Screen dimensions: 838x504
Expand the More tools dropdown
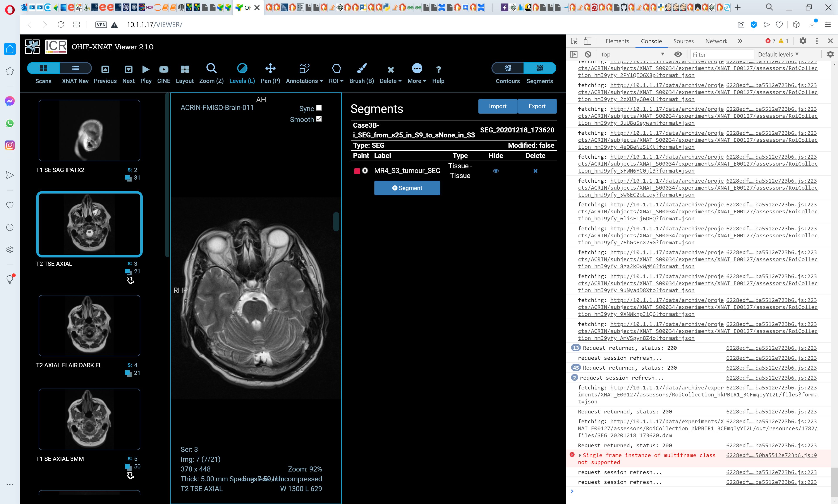click(416, 73)
